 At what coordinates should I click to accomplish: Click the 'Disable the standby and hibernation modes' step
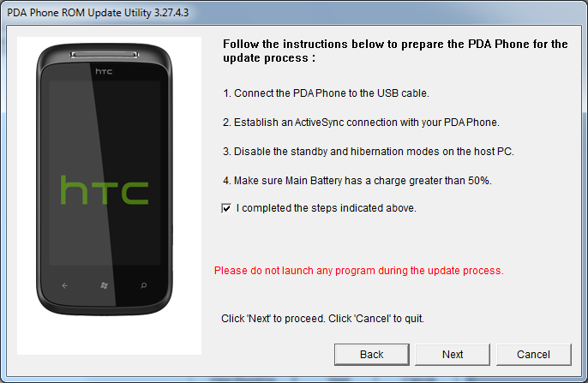coord(369,152)
